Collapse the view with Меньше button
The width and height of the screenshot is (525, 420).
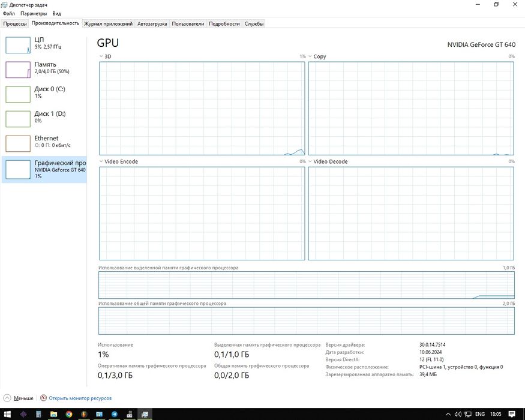pos(19,398)
